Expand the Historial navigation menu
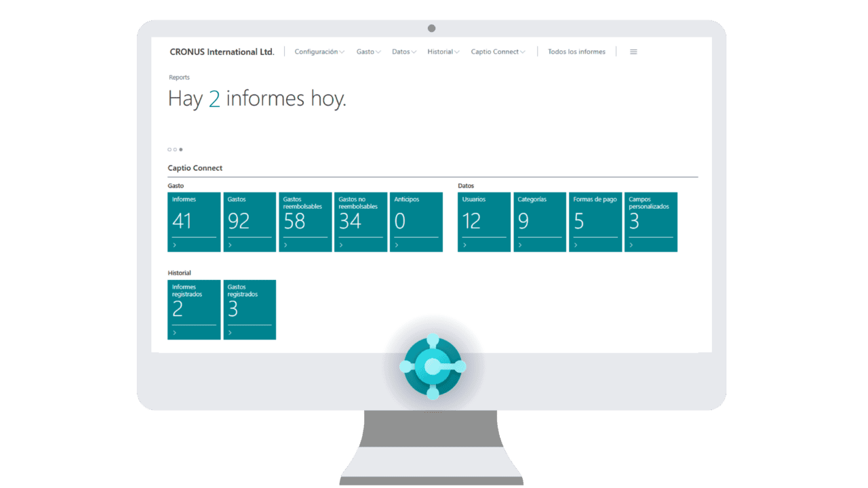Image resolution: width=868 pixels, height=488 pixels. click(x=443, y=52)
